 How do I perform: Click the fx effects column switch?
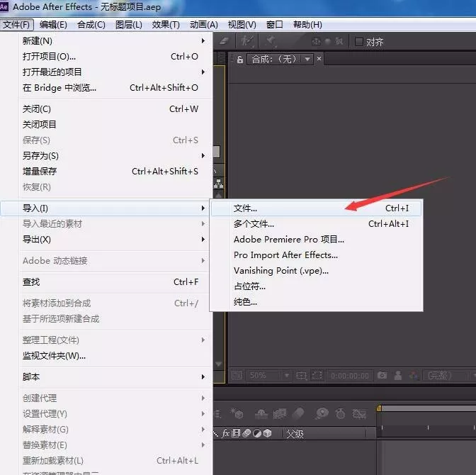point(225,433)
